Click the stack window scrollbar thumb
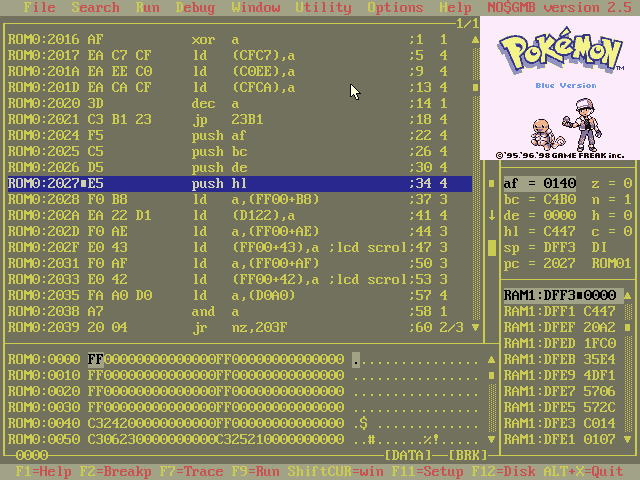This screenshot has height=480, width=640. pos(628,327)
